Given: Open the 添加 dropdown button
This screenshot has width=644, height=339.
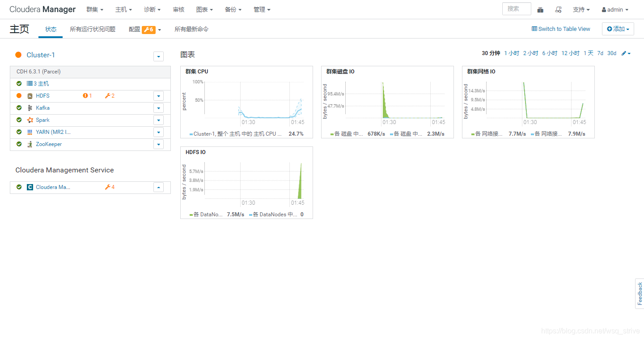Looking at the screenshot, I should [x=618, y=29].
